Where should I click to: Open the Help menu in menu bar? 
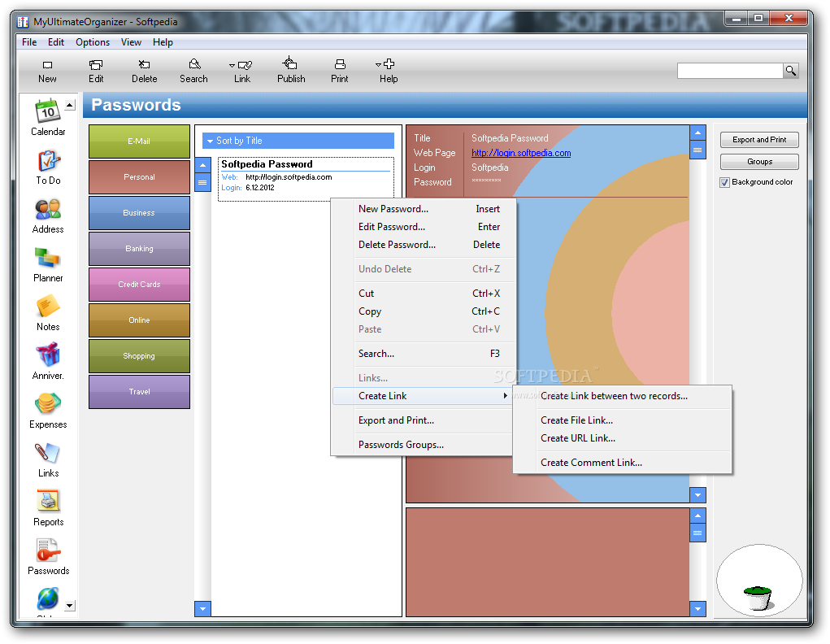pyautogui.click(x=163, y=42)
